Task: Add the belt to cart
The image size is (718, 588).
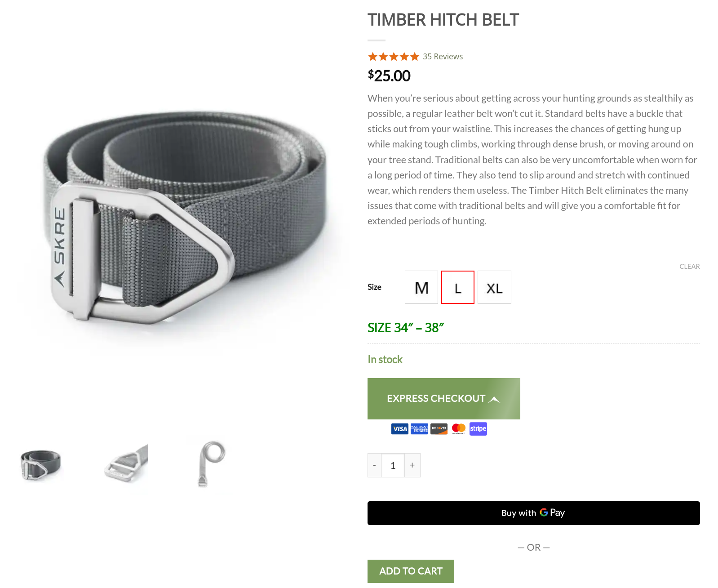Action: pyautogui.click(x=411, y=571)
